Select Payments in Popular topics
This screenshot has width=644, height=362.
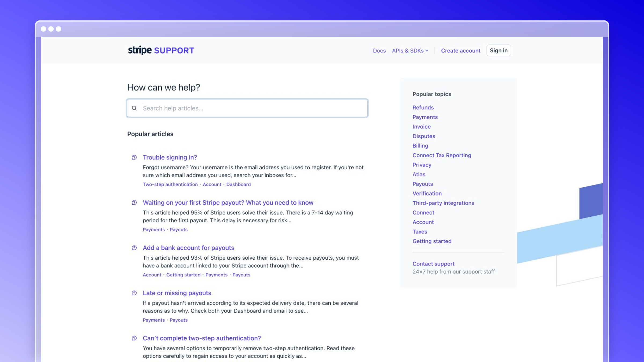point(425,117)
